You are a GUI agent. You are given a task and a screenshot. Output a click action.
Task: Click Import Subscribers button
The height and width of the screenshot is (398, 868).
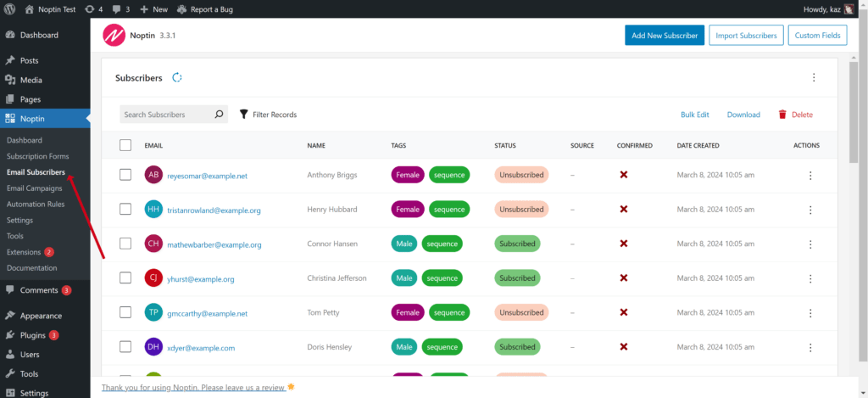[746, 35]
